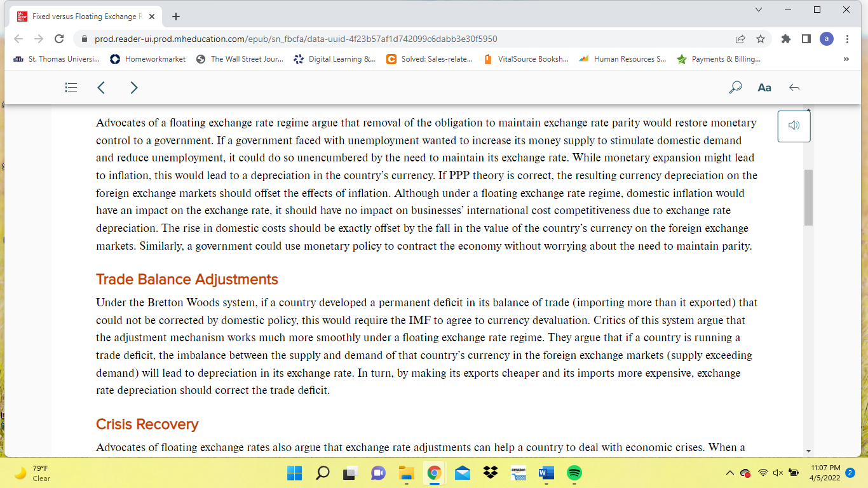This screenshot has height=488, width=868.
Task: Bookmark this page with the star
Action: pos(760,39)
